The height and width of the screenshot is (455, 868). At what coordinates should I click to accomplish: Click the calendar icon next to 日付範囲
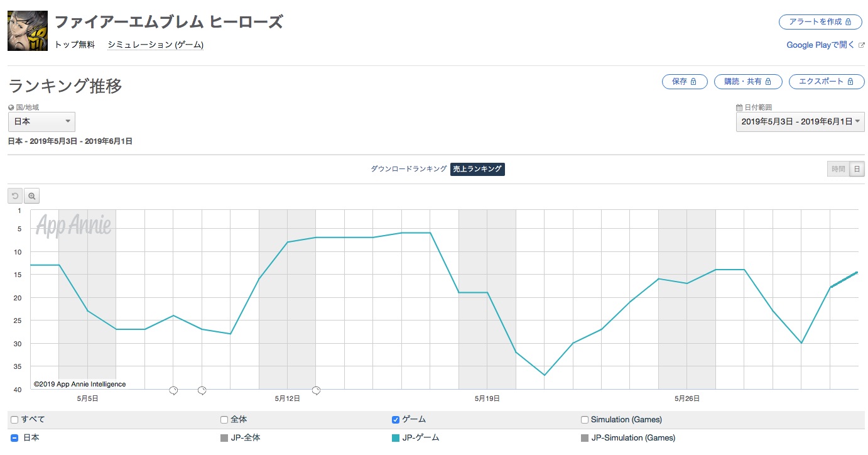coord(739,107)
